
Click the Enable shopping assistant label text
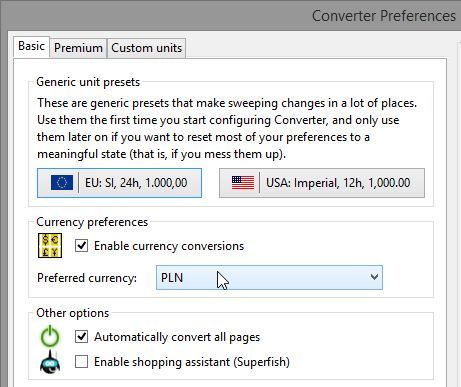pos(192,362)
